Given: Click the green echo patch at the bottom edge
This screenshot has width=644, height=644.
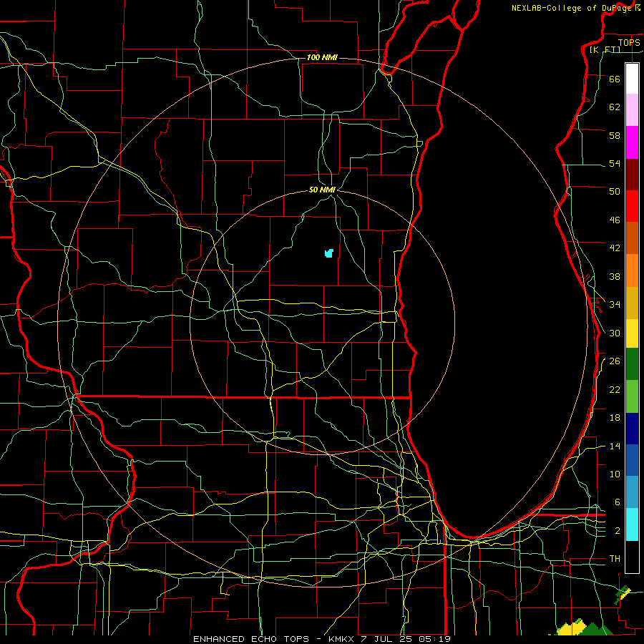Looking at the screenshot, I should (596, 629).
